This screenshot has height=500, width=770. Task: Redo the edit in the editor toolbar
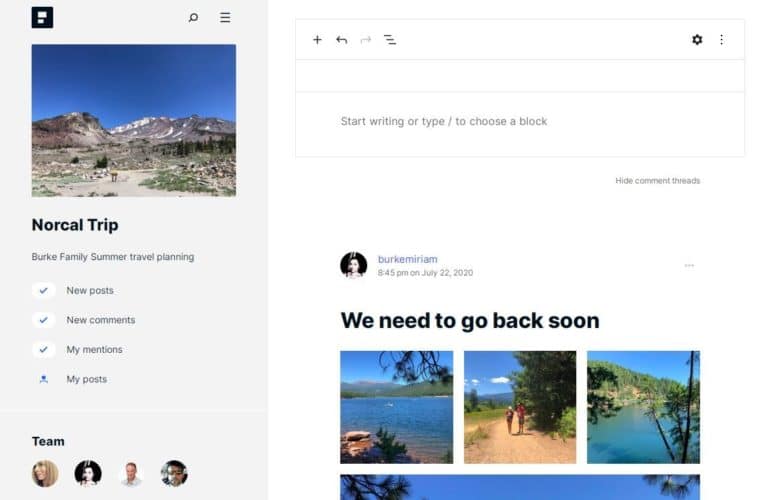click(x=366, y=40)
